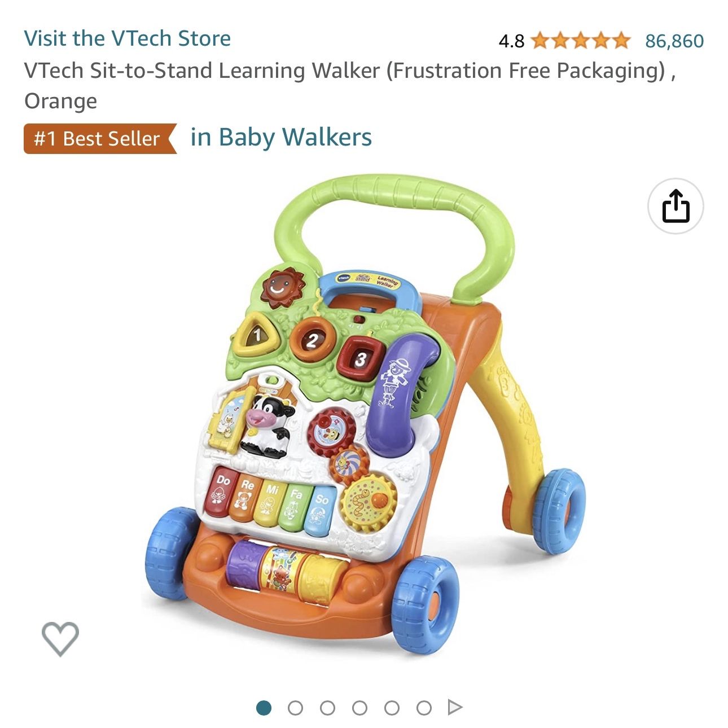Tap the walker product image

coord(364,415)
